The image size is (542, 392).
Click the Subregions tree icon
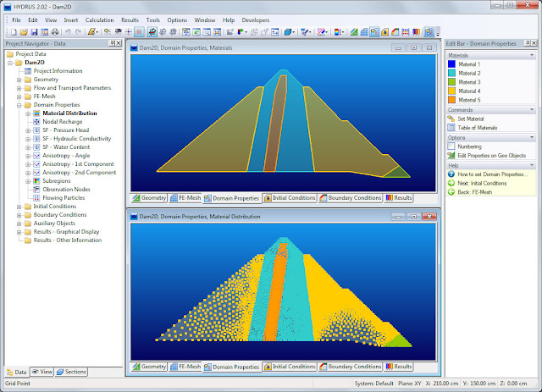tap(36, 181)
